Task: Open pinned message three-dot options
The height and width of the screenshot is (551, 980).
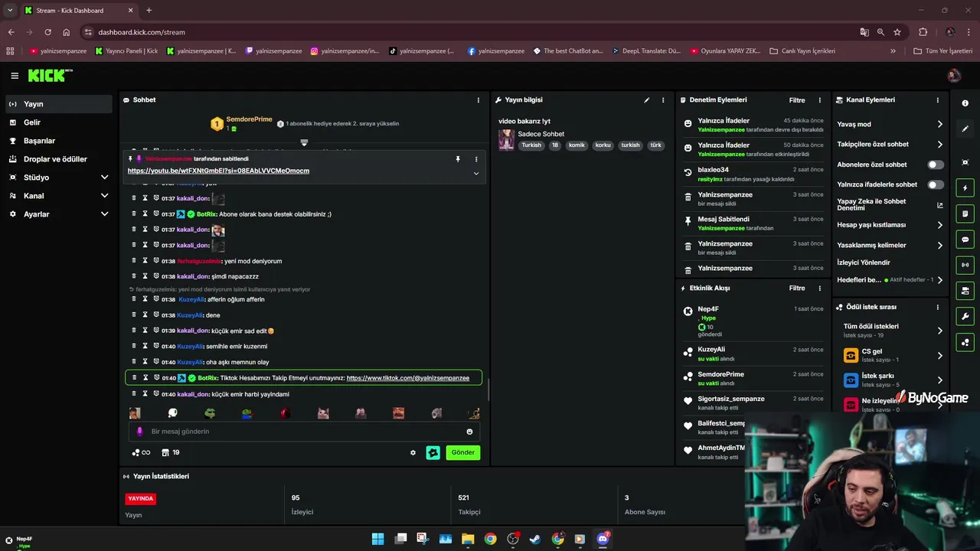Action: coord(476,159)
